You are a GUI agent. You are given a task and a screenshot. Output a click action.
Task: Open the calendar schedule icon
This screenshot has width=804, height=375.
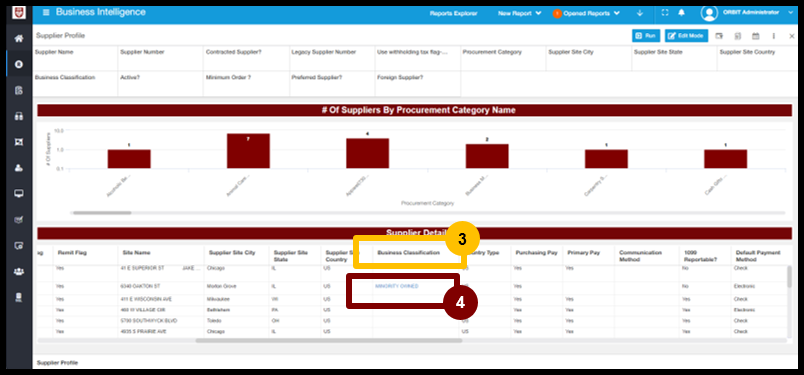coord(755,36)
